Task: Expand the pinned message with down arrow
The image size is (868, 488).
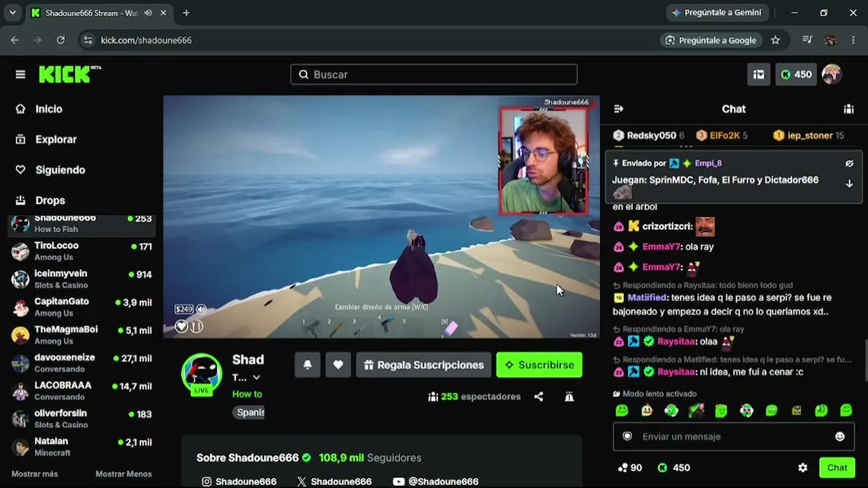Action: coord(849,184)
